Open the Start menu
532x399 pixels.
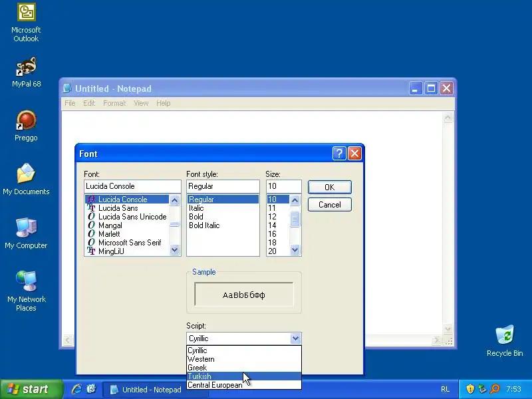(31, 389)
